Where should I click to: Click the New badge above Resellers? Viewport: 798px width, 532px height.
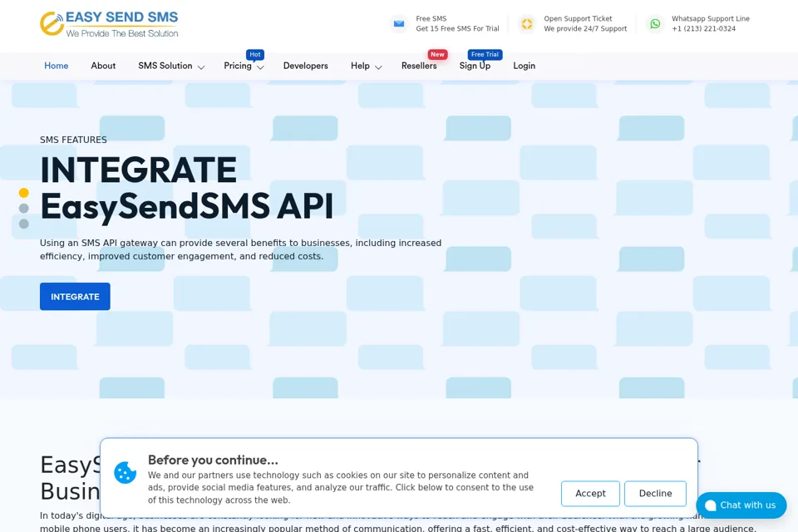tap(437, 55)
